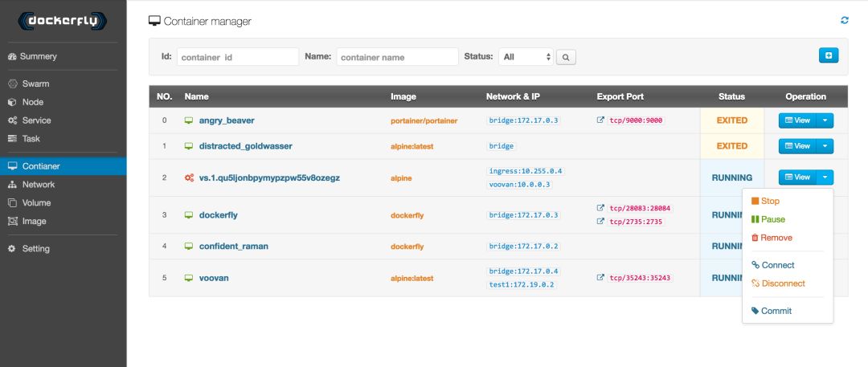Click the refresh icon at top right

point(845,20)
